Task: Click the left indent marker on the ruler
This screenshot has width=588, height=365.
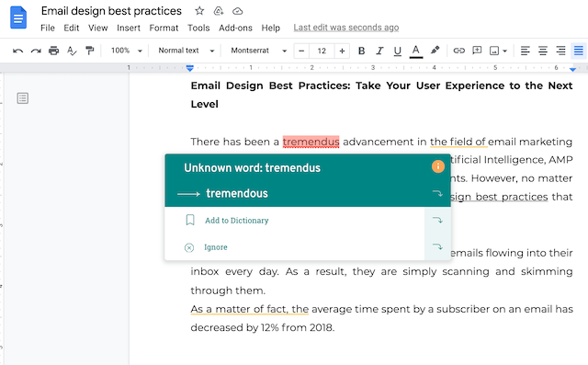Action: (190, 68)
